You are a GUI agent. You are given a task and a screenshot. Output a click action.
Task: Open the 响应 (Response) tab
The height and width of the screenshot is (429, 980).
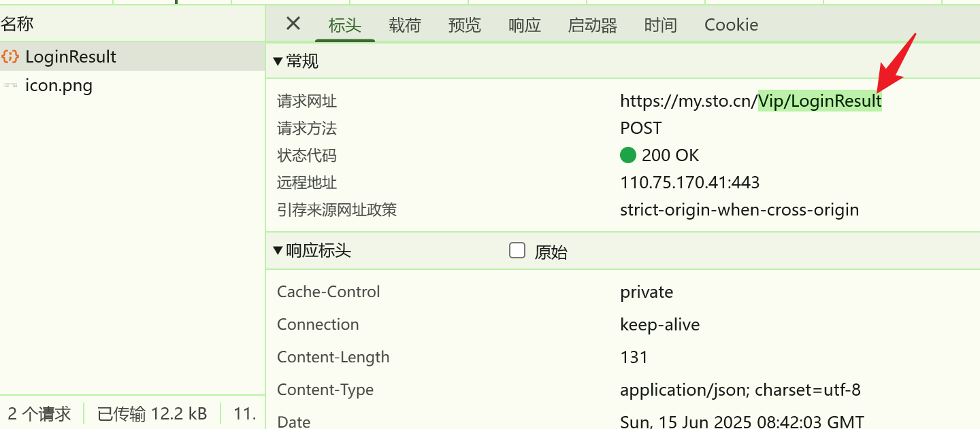[x=523, y=24]
